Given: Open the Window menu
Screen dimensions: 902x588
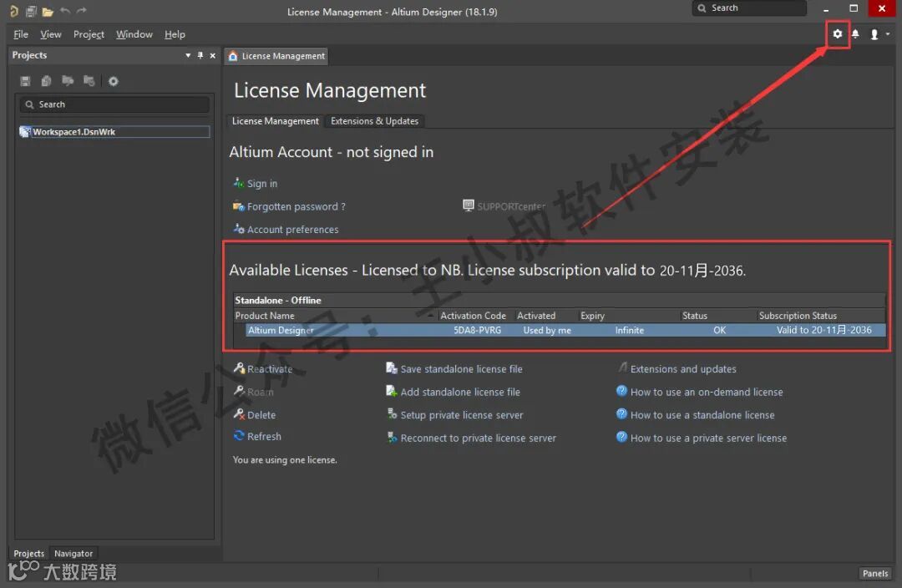Looking at the screenshot, I should tap(134, 34).
